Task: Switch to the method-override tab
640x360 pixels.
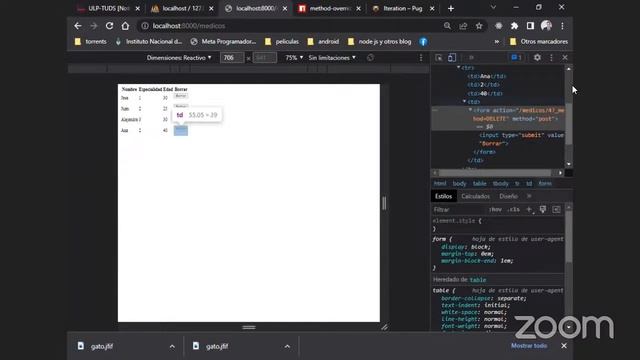Action: pos(330,8)
